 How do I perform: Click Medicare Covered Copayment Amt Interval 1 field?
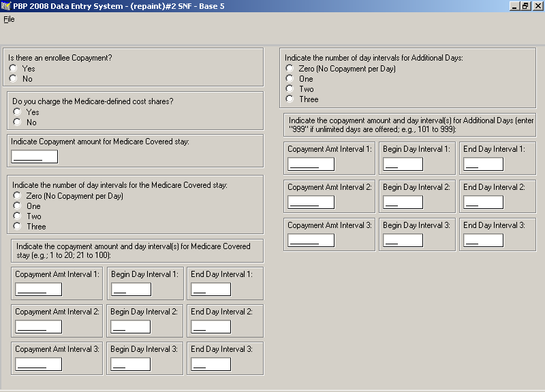39,289
